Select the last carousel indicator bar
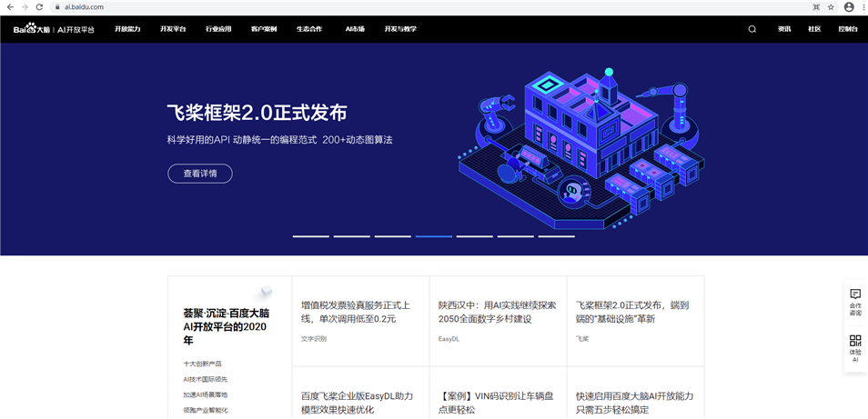Viewport: 868px width, 419px height. point(556,236)
